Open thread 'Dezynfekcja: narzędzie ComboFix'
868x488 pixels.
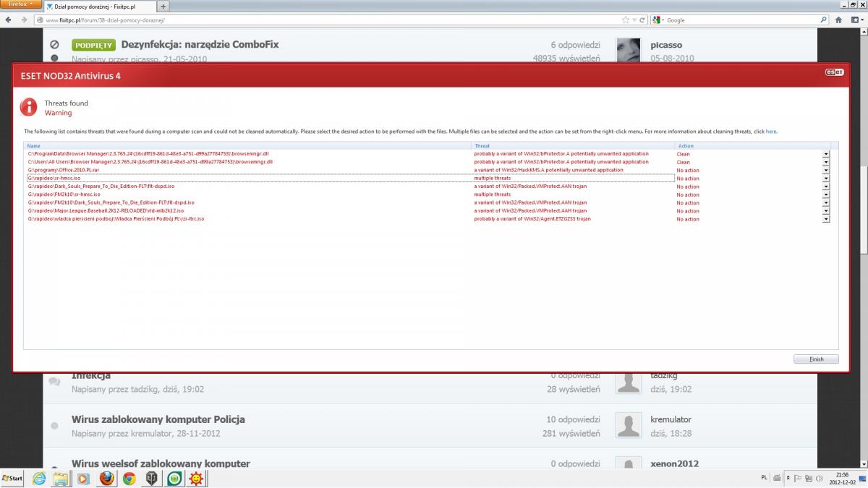(200, 44)
